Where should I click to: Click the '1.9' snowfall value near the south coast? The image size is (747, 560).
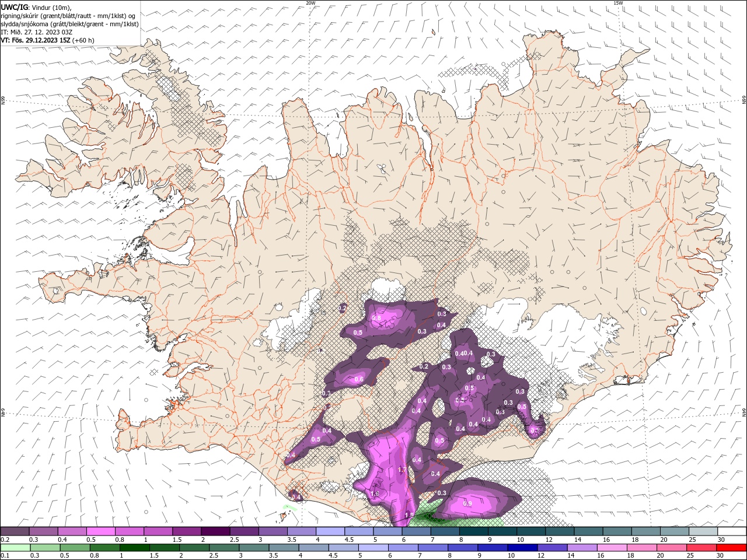[x=409, y=515]
